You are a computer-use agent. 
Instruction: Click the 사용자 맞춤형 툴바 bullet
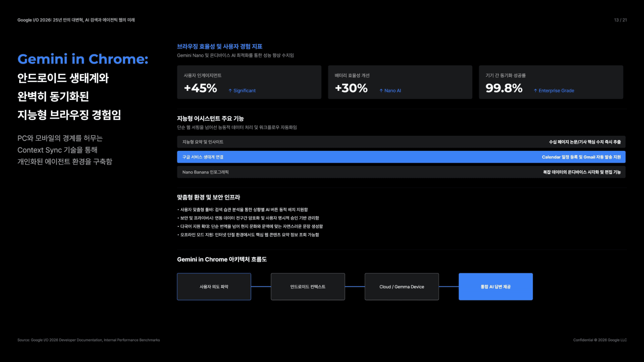(x=243, y=209)
